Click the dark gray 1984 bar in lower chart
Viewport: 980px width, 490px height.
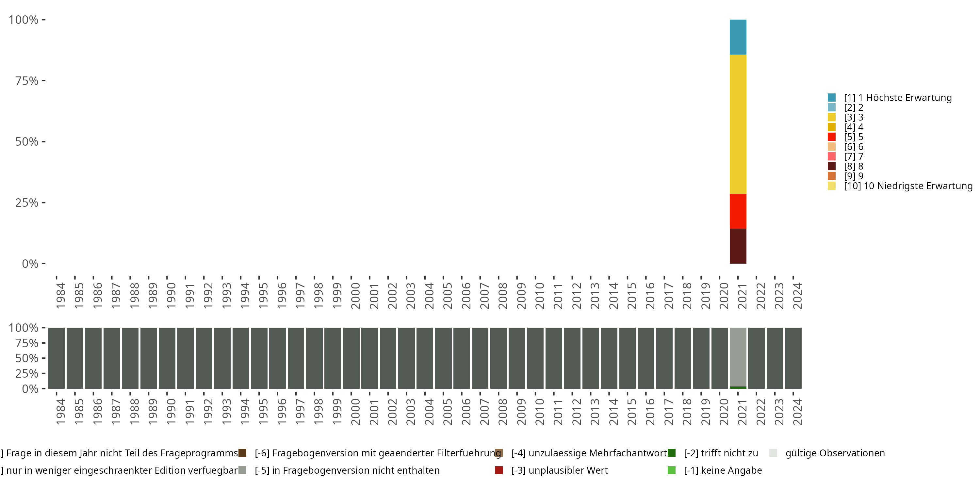(x=56, y=358)
